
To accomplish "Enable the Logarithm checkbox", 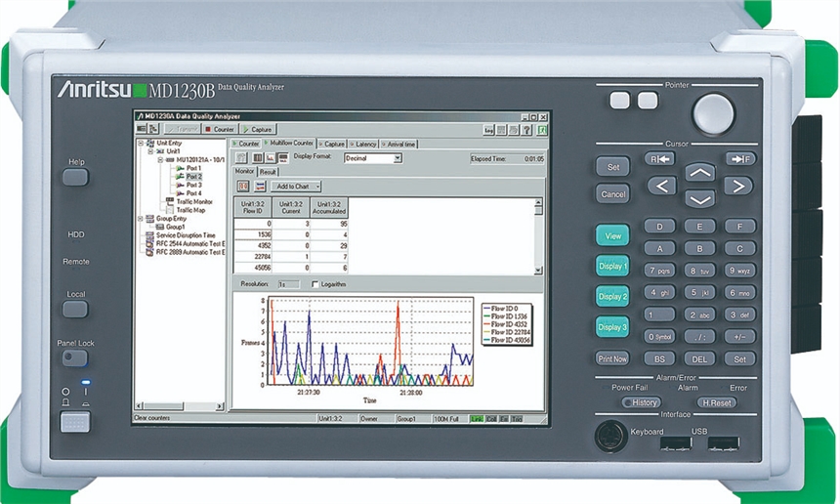I will point(315,284).
